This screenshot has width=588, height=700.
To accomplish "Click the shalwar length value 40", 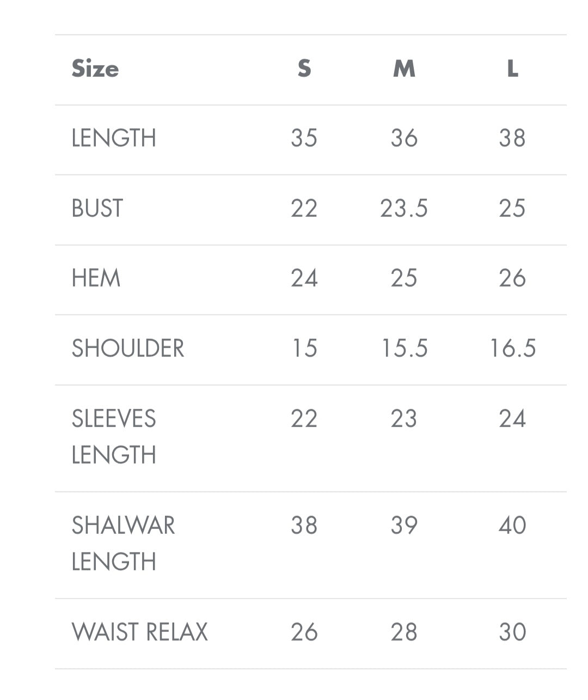I will pyautogui.click(x=512, y=526).
